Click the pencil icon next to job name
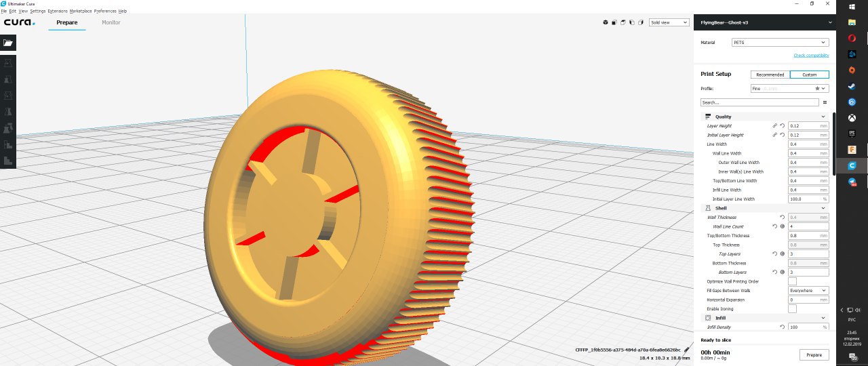 click(x=687, y=350)
